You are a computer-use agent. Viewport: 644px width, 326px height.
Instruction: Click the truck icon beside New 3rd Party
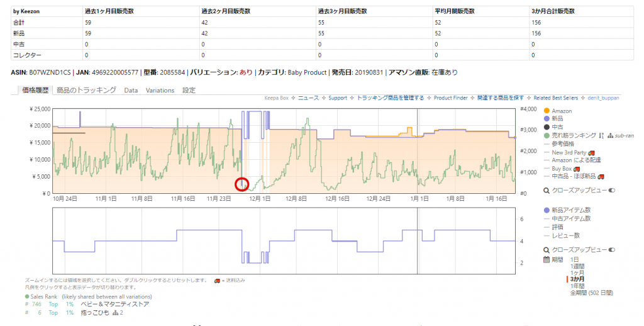(591, 152)
